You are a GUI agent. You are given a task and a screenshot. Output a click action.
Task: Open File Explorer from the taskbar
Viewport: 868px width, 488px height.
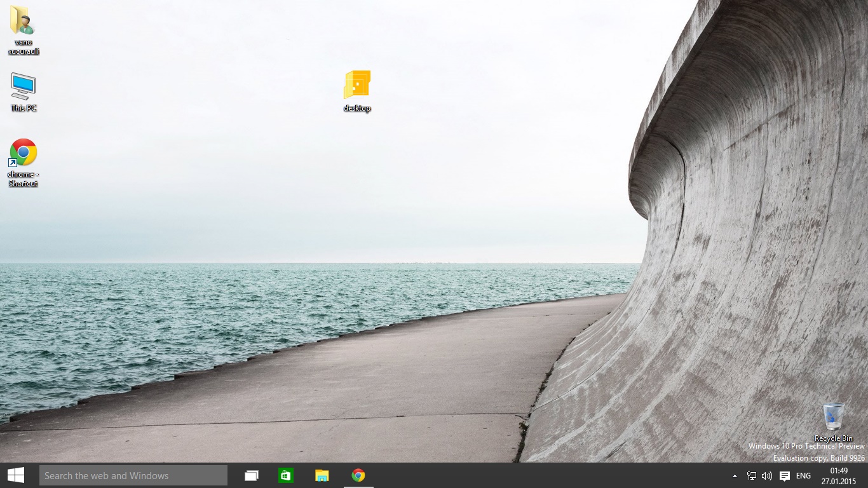pos(322,475)
